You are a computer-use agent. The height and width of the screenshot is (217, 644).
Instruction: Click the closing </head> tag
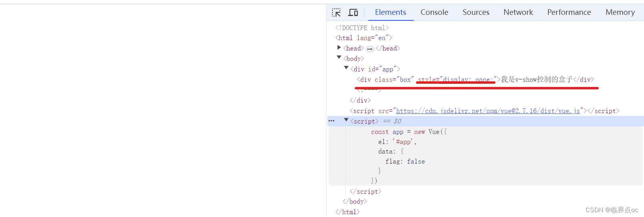click(x=387, y=48)
